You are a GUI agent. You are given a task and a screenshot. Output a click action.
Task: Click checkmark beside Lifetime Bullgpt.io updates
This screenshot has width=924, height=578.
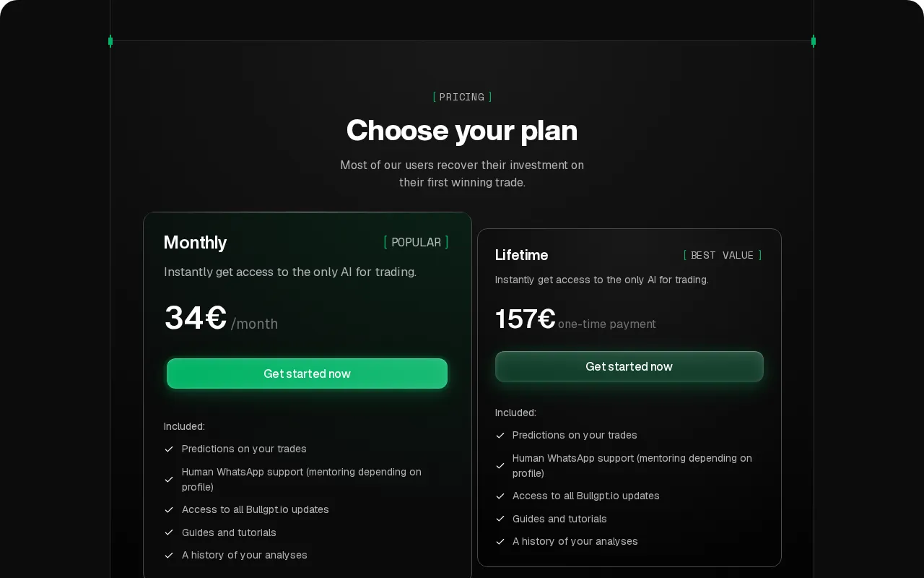point(500,496)
